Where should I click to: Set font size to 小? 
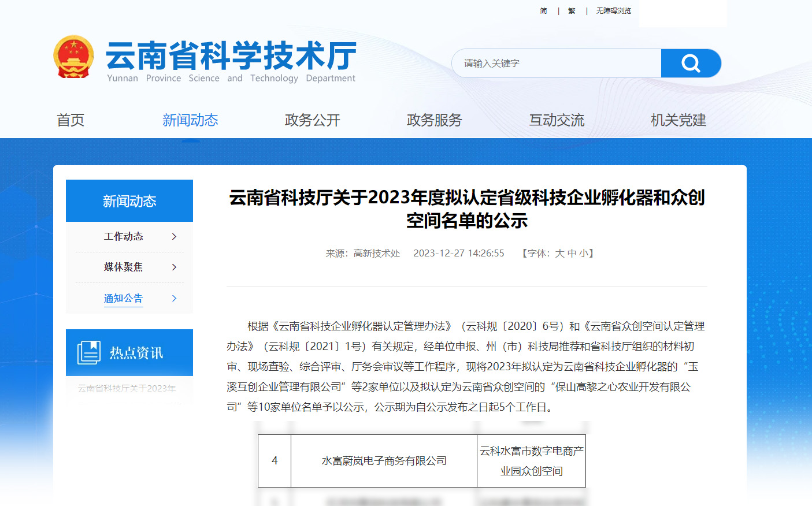(x=584, y=254)
